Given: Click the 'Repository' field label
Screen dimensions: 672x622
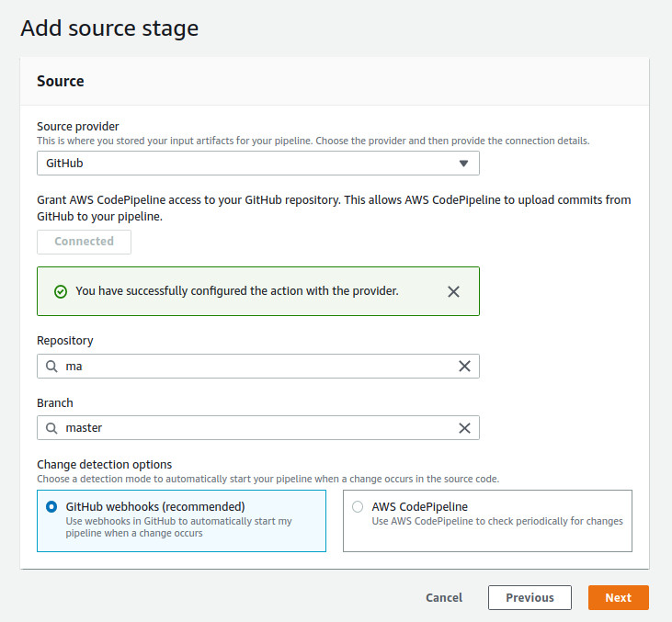Looking at the screenshot, I should (x=64, y=341).
